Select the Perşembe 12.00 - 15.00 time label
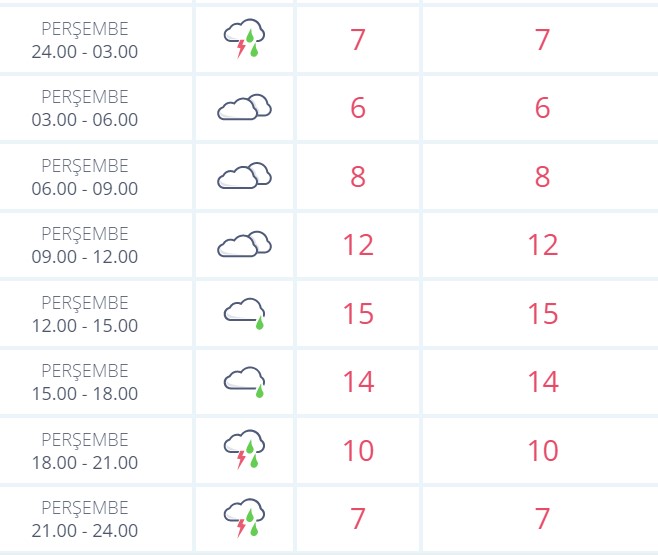The height and width of the screenshot is (555, 658). (x=85, y=314)
